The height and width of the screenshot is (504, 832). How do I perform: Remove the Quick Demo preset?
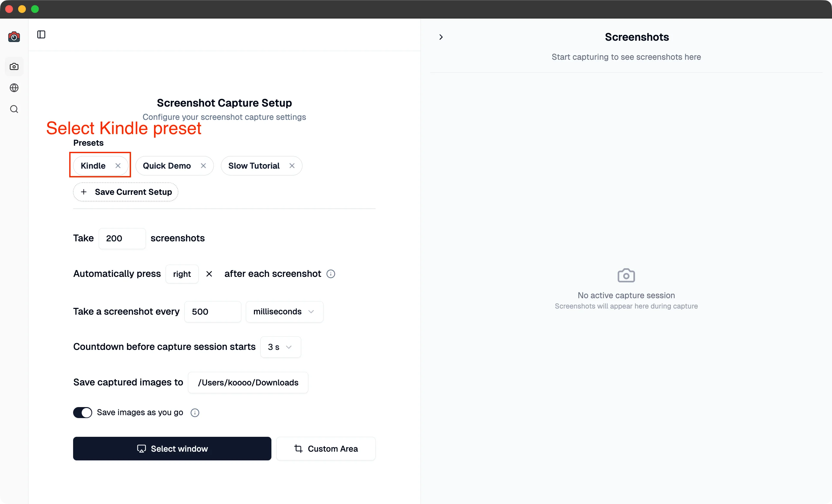tap(203, 166)
